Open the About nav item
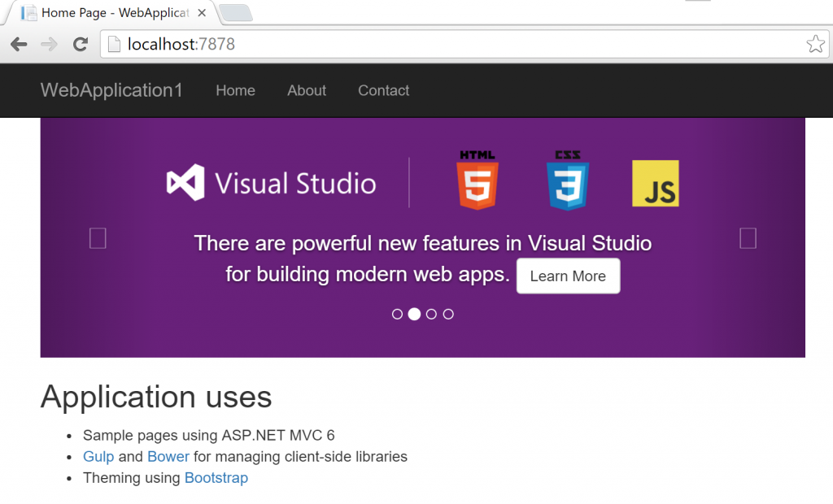The image size is (833, 504). (307, 91)
